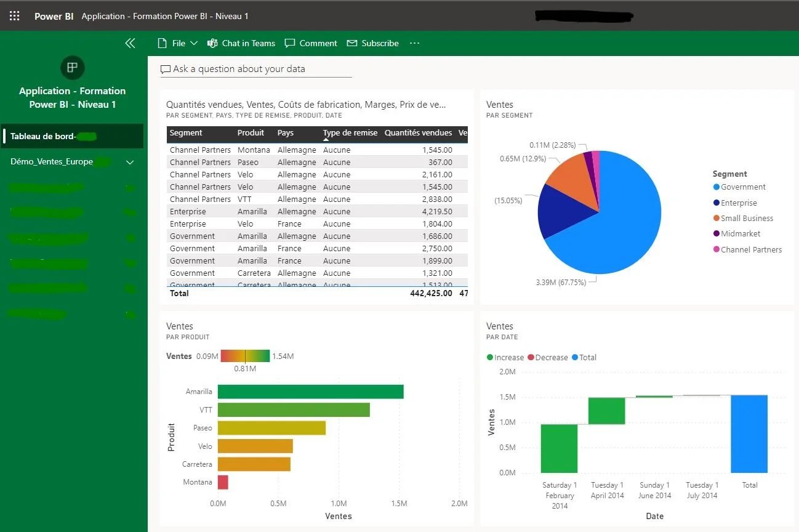Click the 0.65M (12.9%) pie label

click(523, 159)
